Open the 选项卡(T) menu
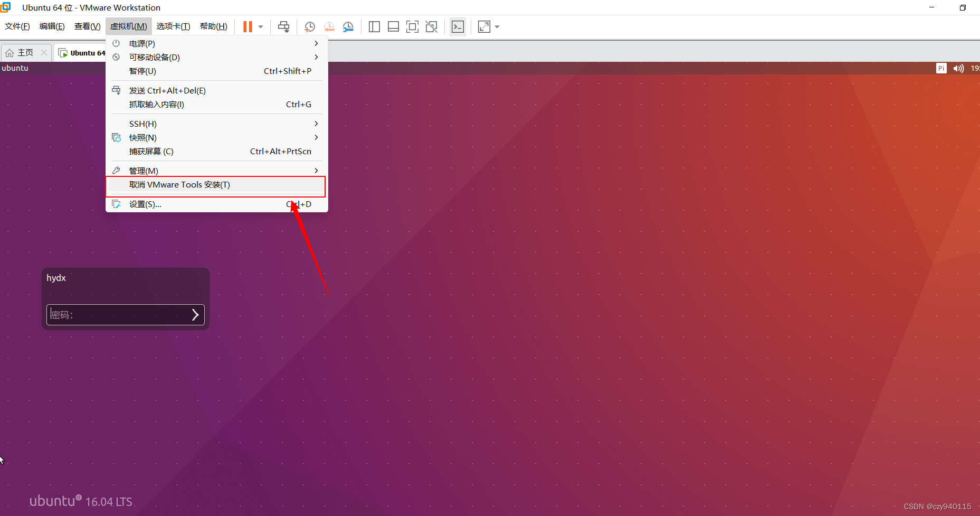This screenshot has height=516, width=980. click(x=173, y=26)
